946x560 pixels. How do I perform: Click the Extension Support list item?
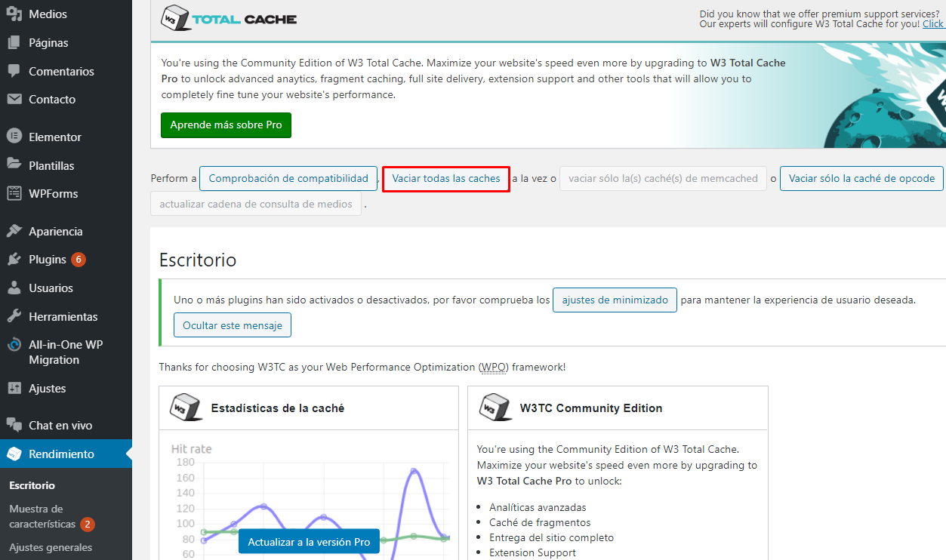pyautogui.click(x=532, y=552)
